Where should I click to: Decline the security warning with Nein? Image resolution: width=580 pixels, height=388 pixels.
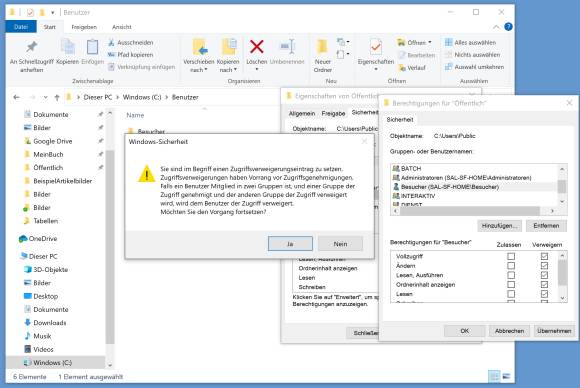[340, 244]
